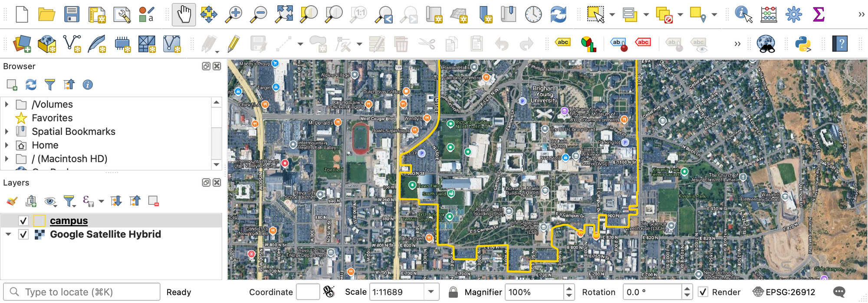This screenshot has height=303, width=868.
Task: Save project with the floppy disk icon
Action: pyautogui.click(x=72, y=14)
